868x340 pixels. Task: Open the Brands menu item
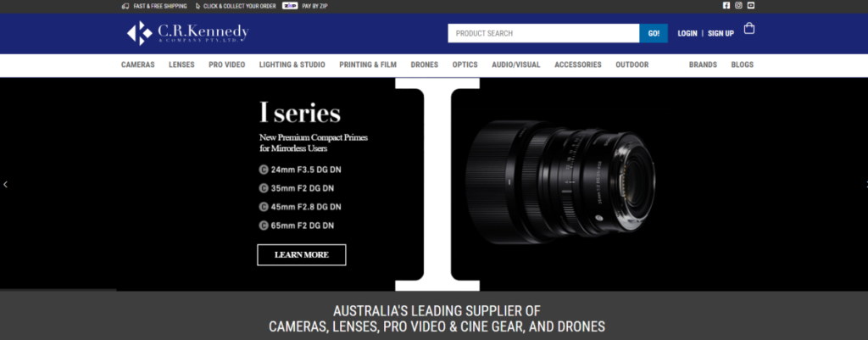[x=703, y=64]
